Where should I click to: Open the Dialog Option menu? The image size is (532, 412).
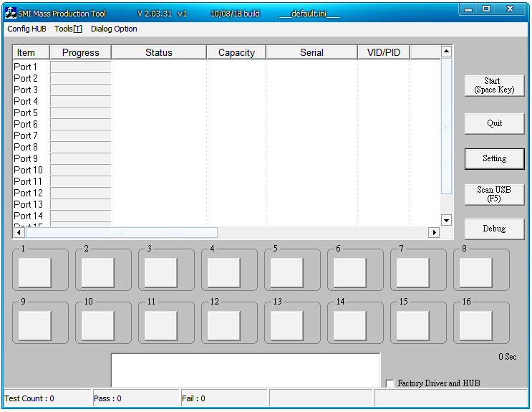tap(114, 29)
